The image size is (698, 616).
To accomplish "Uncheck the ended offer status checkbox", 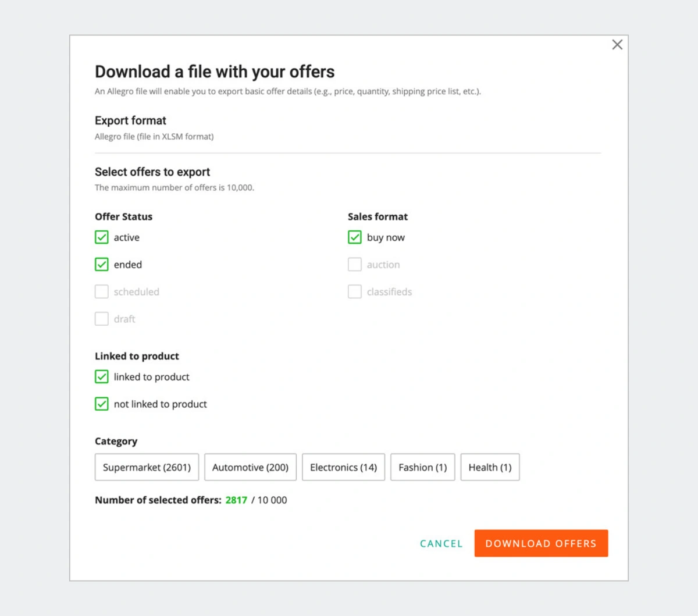I will [x=102, y=265].
